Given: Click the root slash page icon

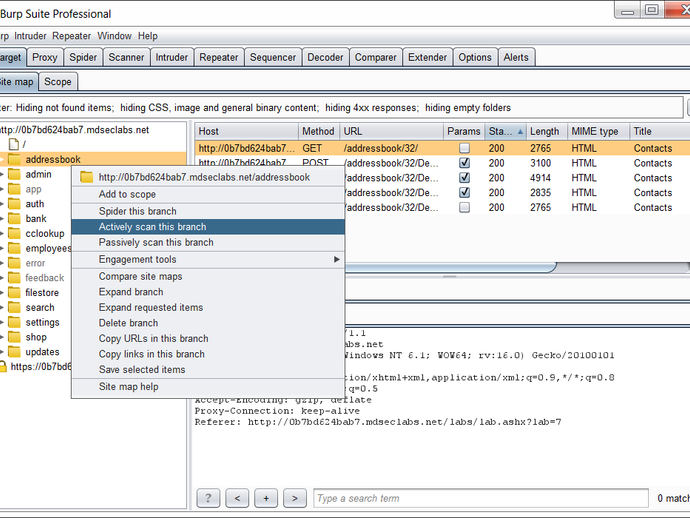Looking at the screenshot, I should [14, 144].
